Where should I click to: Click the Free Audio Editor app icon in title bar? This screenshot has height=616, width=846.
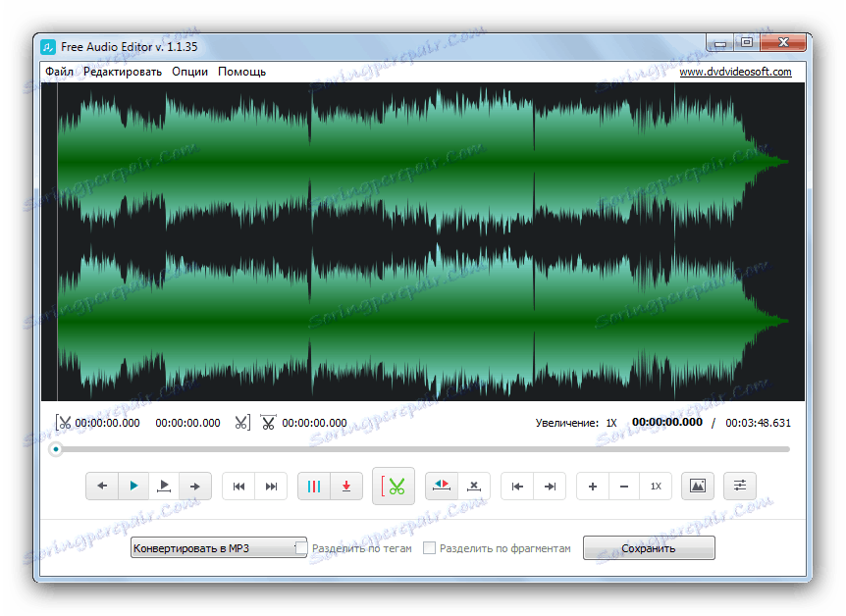coord(48,47)
